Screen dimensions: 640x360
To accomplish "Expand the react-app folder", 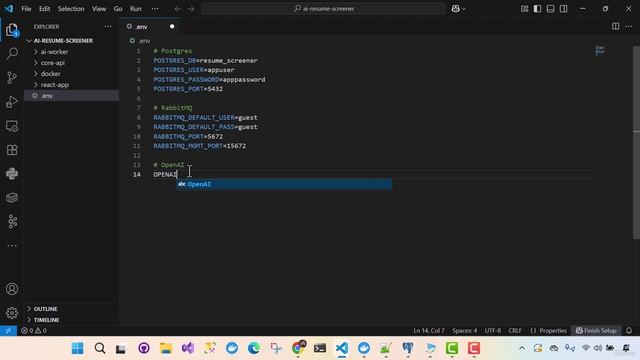I will (x=71, y=85).
